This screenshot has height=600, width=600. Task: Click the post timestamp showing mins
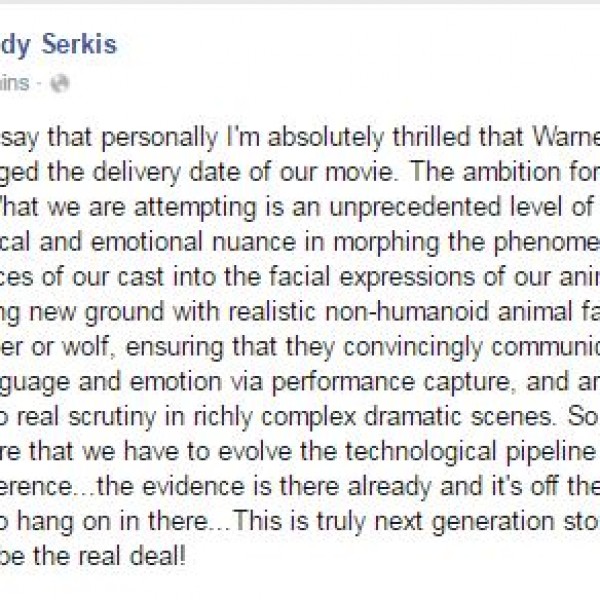coord(20,84)
